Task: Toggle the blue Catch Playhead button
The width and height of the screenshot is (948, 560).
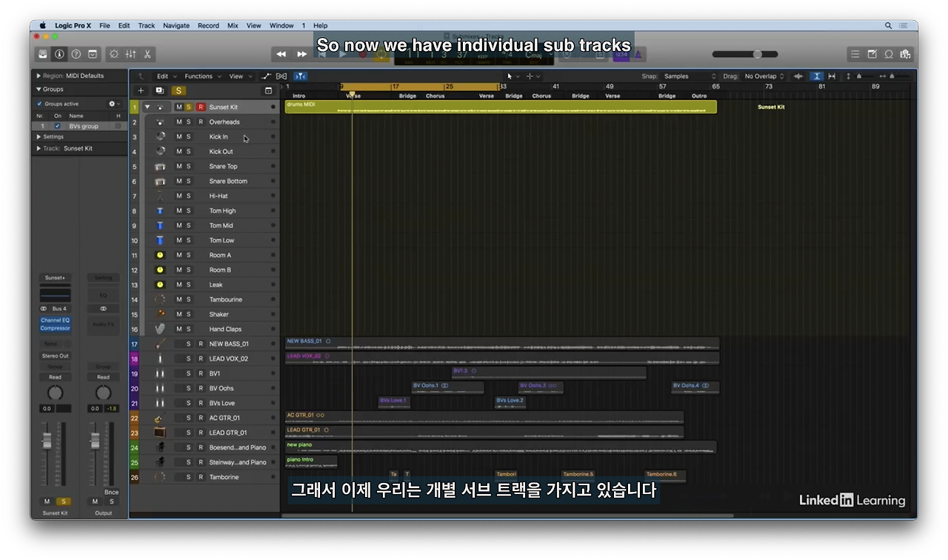Action: [x=300, y=76]
